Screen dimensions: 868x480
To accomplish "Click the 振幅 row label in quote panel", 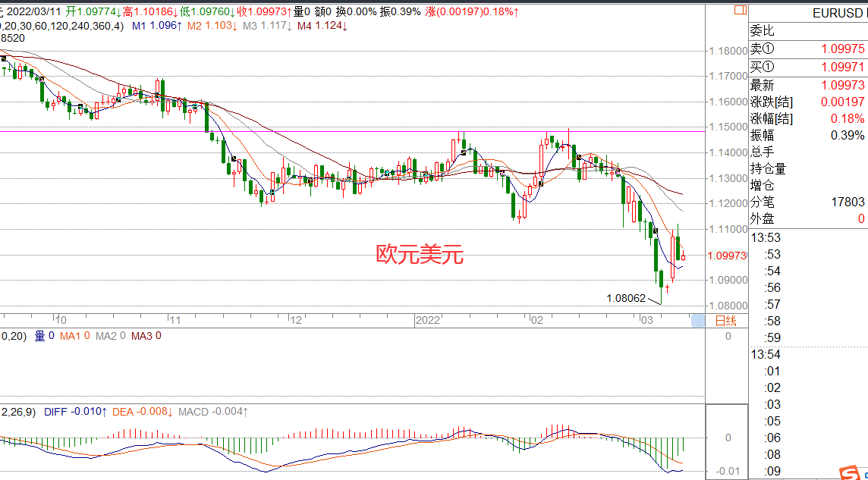I will (762, 135).
